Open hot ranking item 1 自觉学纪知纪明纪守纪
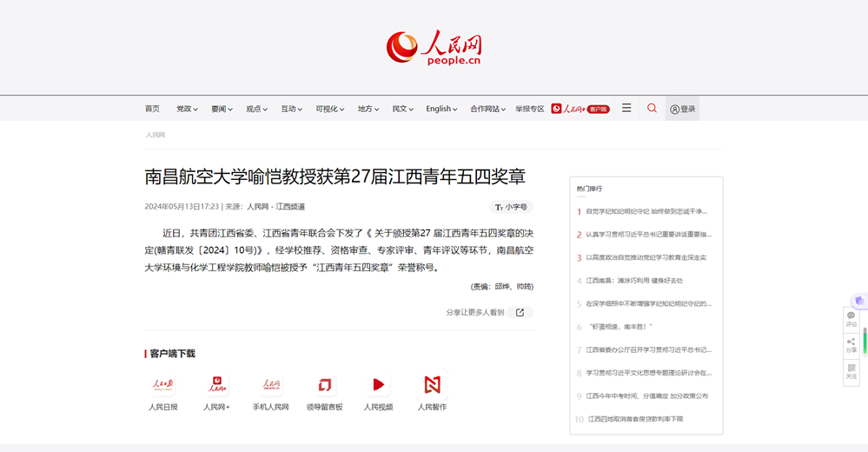Image resolution: width=868 pixels, height=452 pixels. tap(646, 211)
